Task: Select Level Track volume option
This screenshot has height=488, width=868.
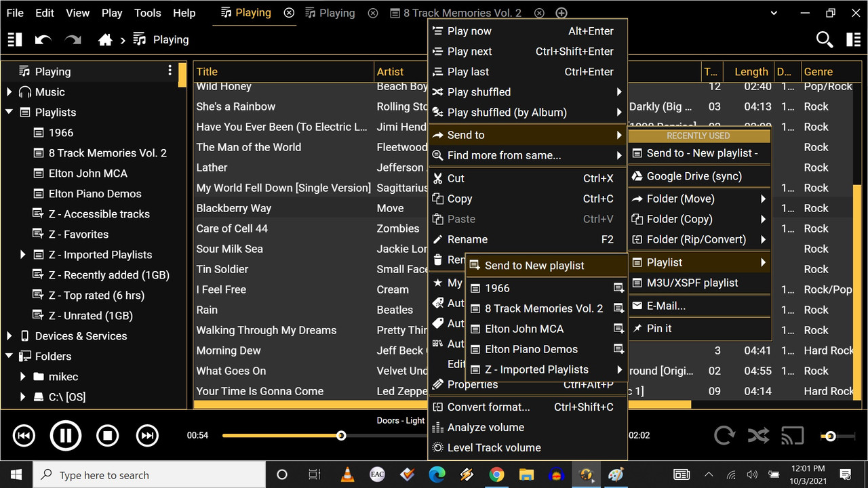Action: tap(528, 447)
